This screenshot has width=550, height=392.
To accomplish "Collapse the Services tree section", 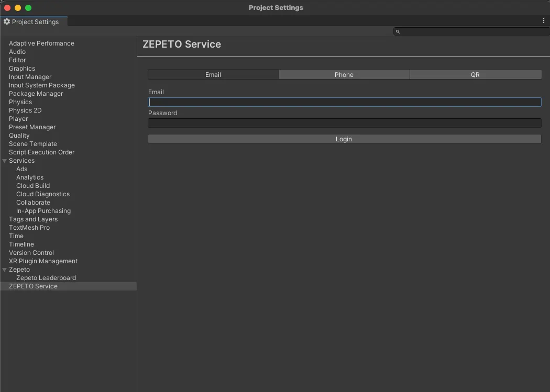I will [x=4, y=161].
